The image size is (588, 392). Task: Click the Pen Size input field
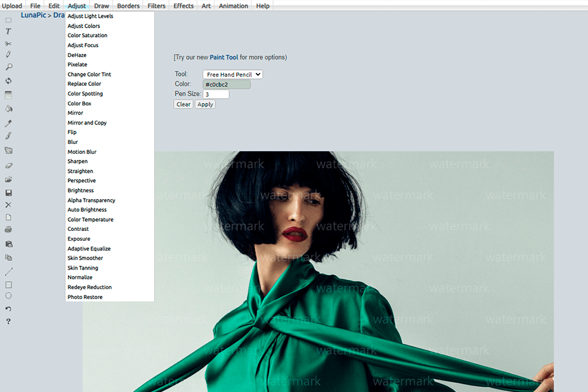coord(216,94)
